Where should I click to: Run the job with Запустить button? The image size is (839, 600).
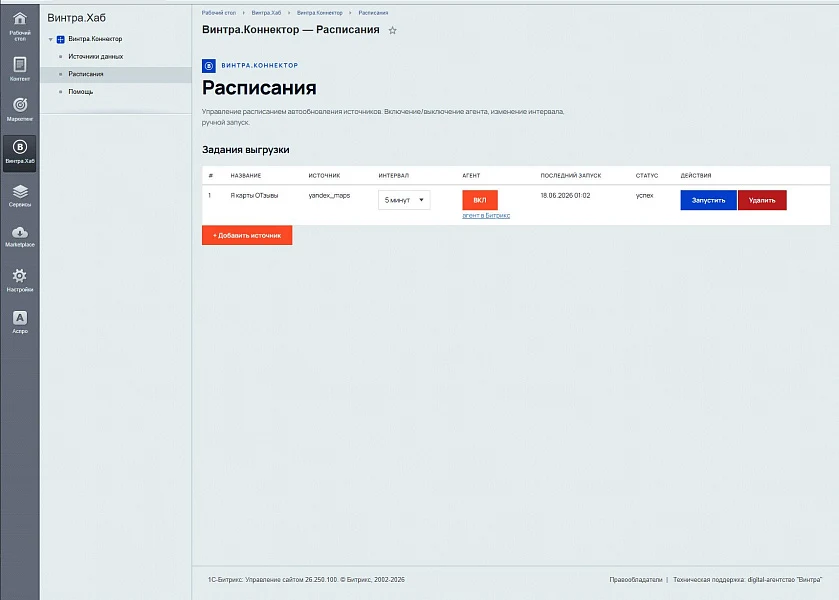[708, 200]
